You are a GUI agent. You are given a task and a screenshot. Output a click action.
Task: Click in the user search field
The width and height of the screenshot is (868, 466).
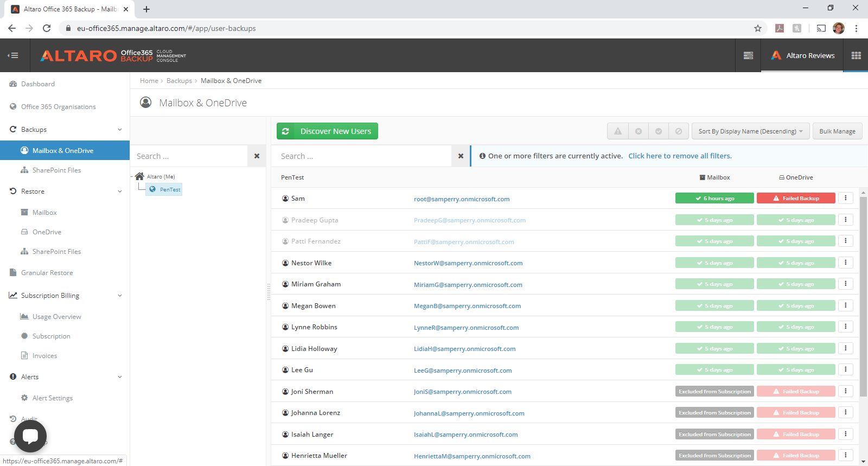[x=361, y=156]
